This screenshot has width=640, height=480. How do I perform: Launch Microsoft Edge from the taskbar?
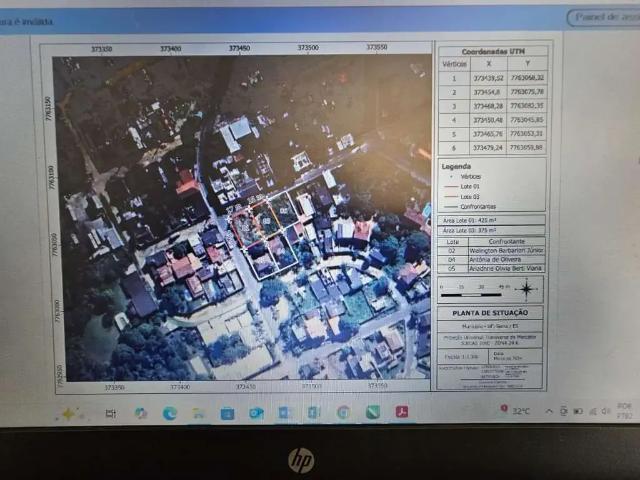170,413
